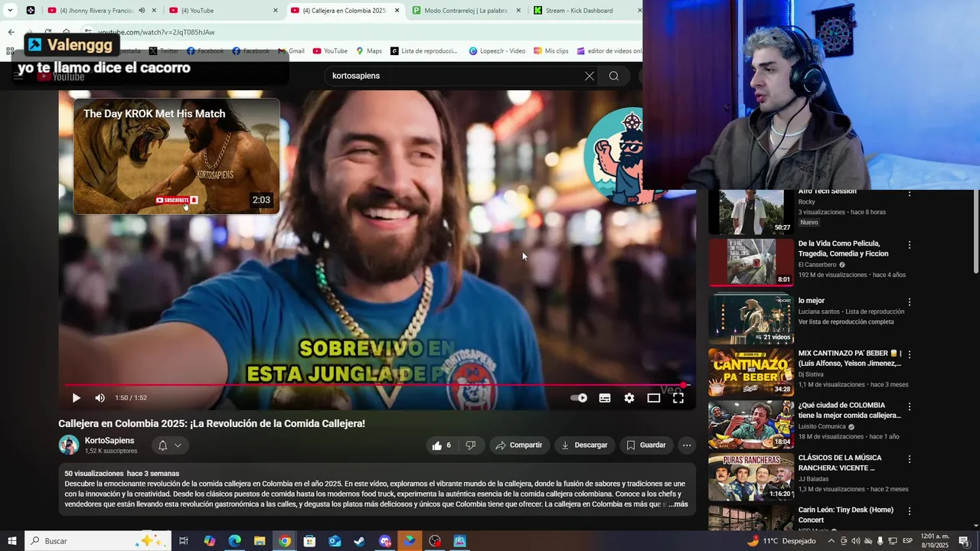The height and width of the screenshot is (551, 980).
Task: Play the video with the play button
Action: (76, 398)
